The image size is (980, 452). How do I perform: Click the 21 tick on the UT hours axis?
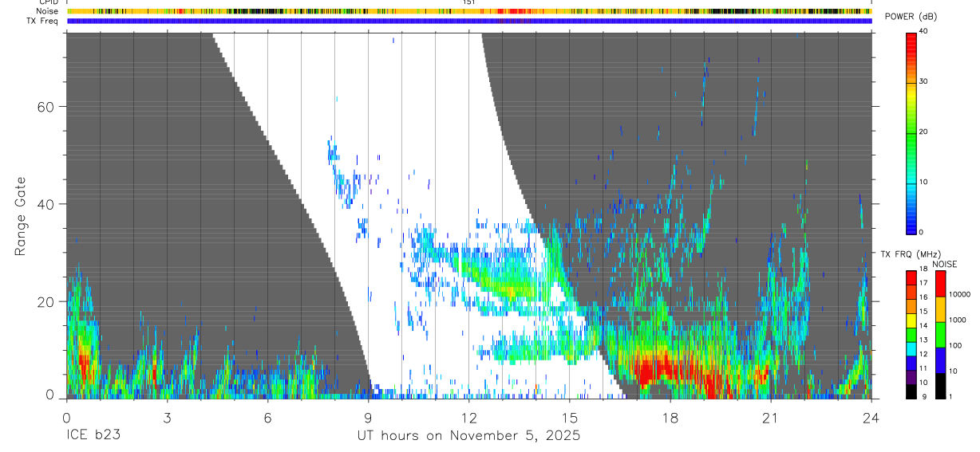coord(770,418)
